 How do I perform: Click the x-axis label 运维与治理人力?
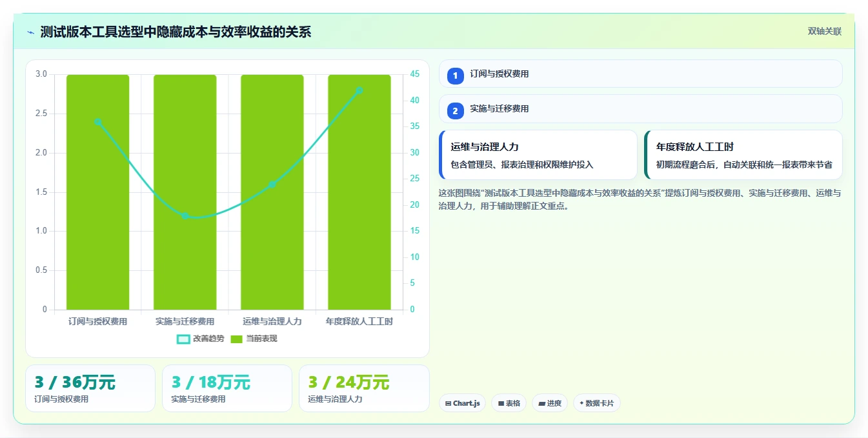(272, 321)
